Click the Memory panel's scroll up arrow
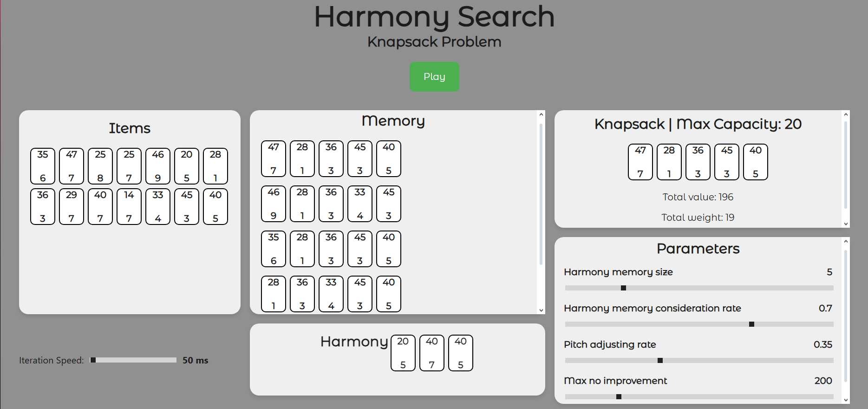 coord(541,114)
